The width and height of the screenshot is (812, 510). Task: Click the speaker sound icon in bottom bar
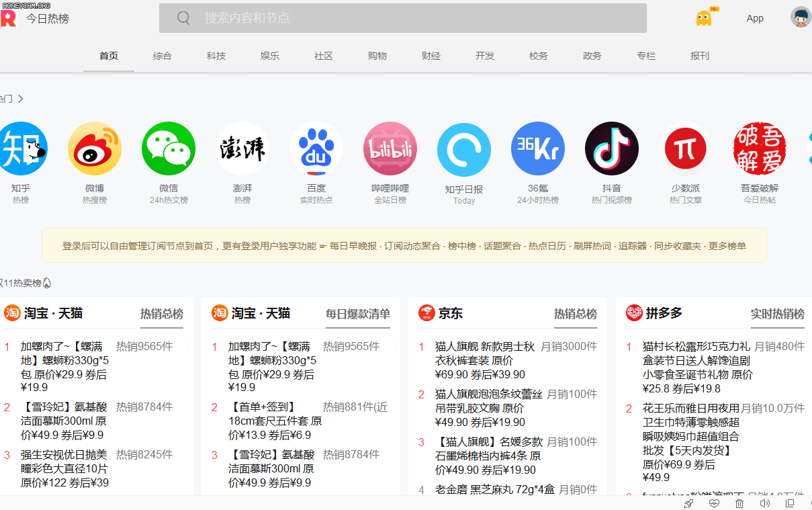click(x=764, y=503)
